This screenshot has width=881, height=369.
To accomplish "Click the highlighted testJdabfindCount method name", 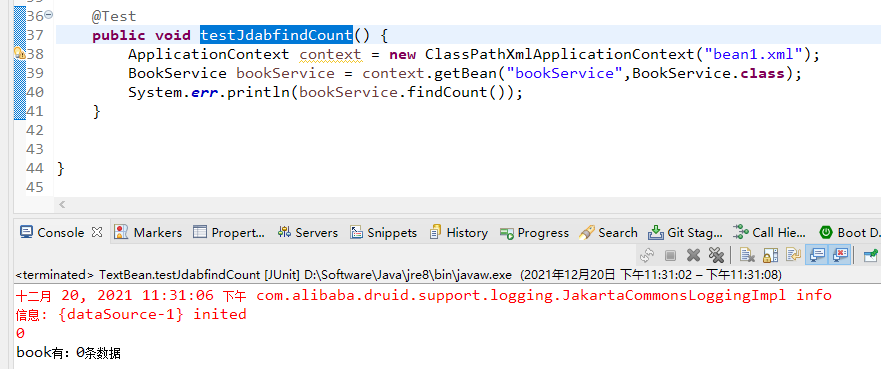I will click(276, 35).
